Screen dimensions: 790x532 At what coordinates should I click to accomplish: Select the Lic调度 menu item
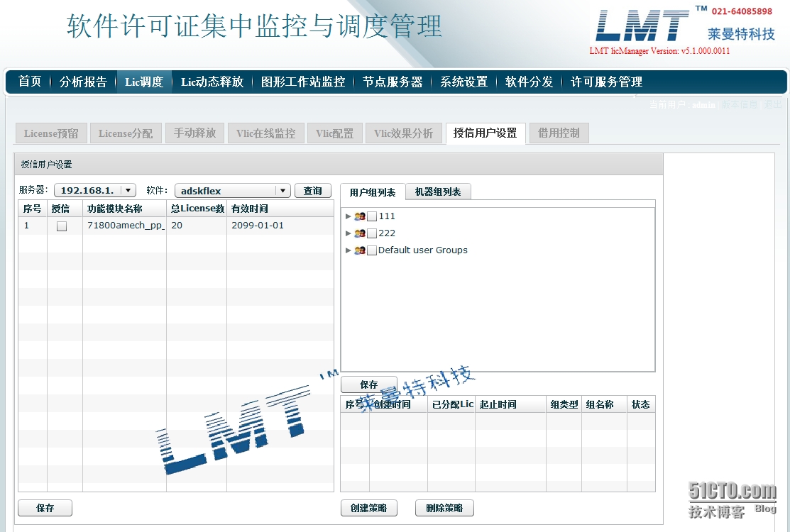144,82
